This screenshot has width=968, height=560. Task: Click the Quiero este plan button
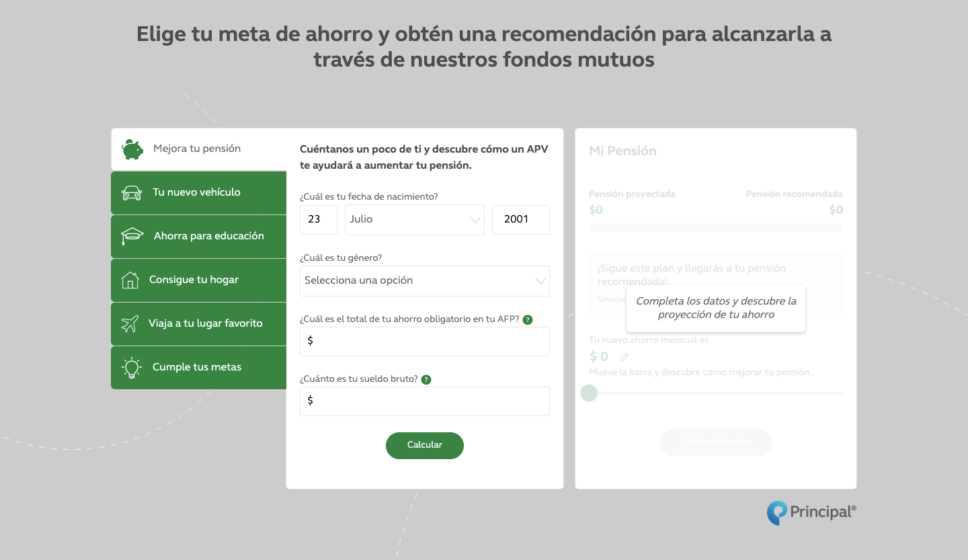715,442
